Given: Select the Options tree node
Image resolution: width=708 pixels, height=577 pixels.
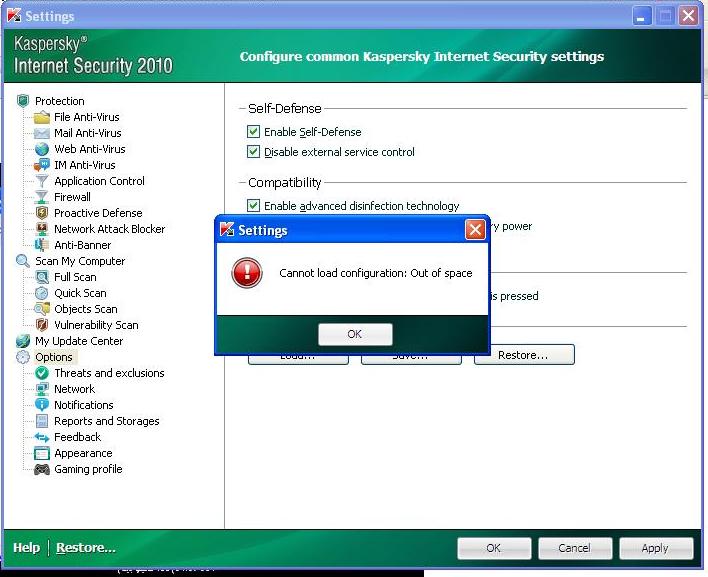Looking at the screenshot, I should [54, 357].
